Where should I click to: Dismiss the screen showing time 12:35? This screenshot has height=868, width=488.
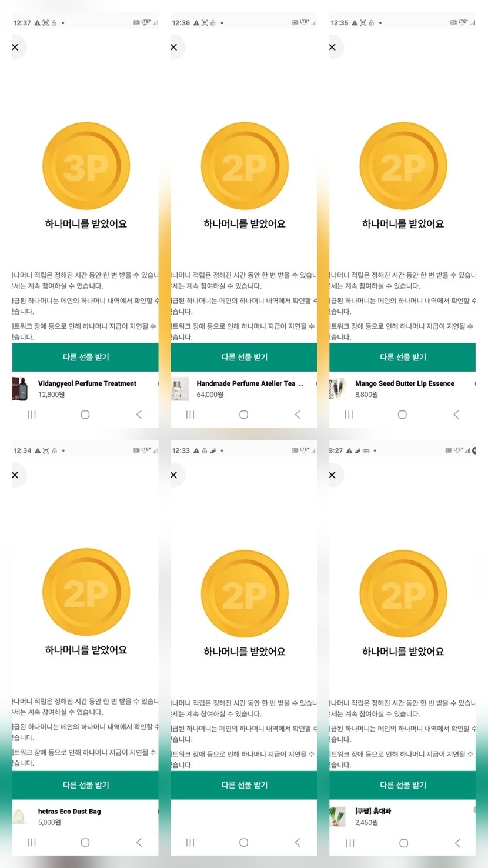tap(332, 47)
